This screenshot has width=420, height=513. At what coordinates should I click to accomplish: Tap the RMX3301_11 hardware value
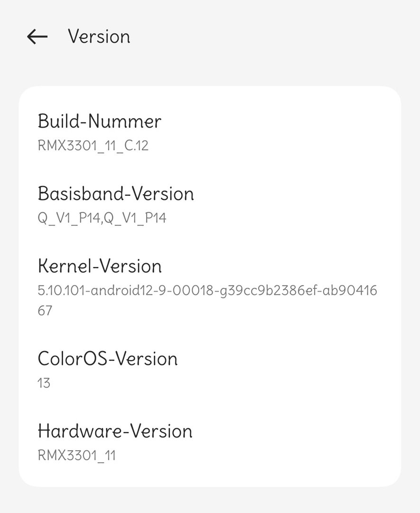click(x=76, y=456)
